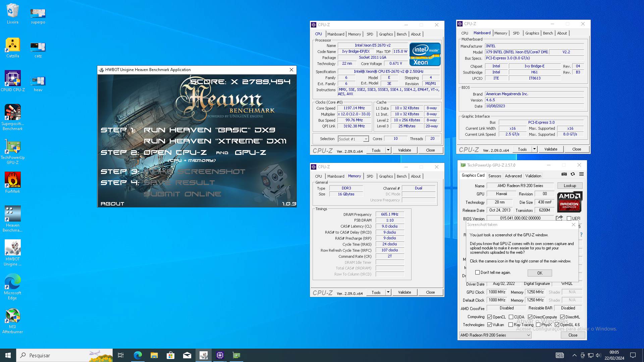Screen dimensions: 644x362
Task: Expand the AMD Radeon R9 200 Series GPU selector
Action: pyautogui.click(x=495, y=335)
